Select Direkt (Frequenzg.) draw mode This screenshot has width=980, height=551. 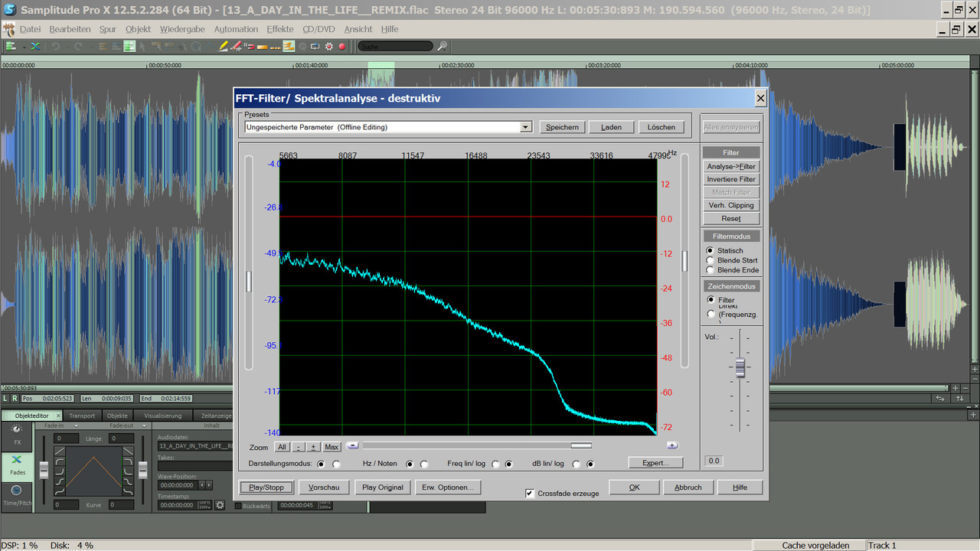click(711, 314)
